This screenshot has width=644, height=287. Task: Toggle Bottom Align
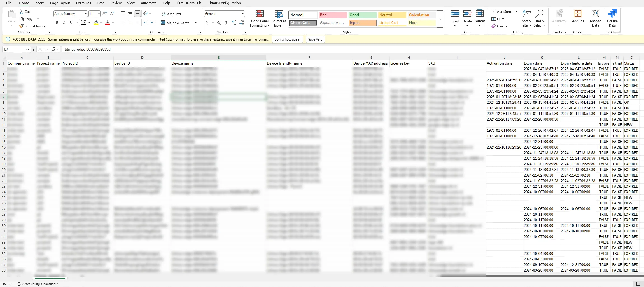point(137,13)
